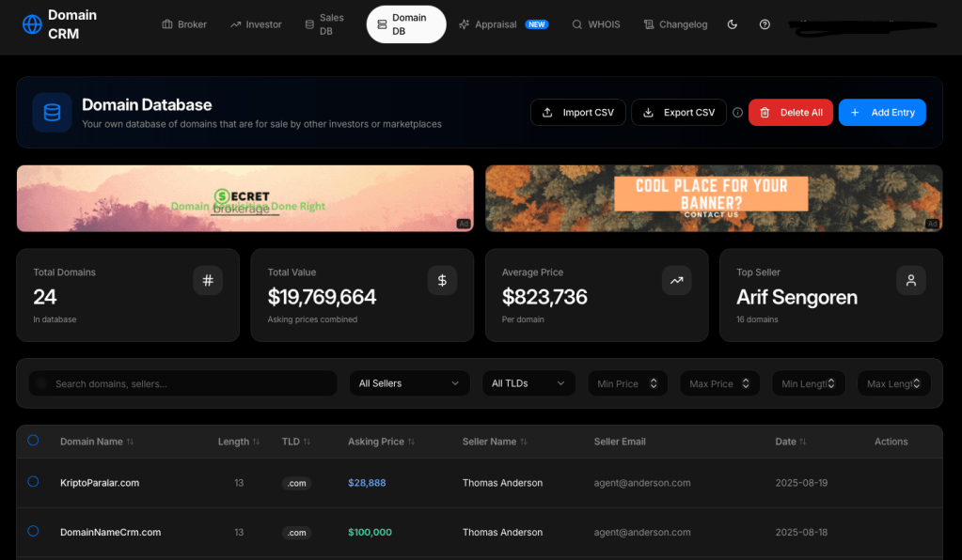The width and height of the screenshot is (962, 560).
Task: Expand the All TLDs dropdown
Action: point(528,383)
